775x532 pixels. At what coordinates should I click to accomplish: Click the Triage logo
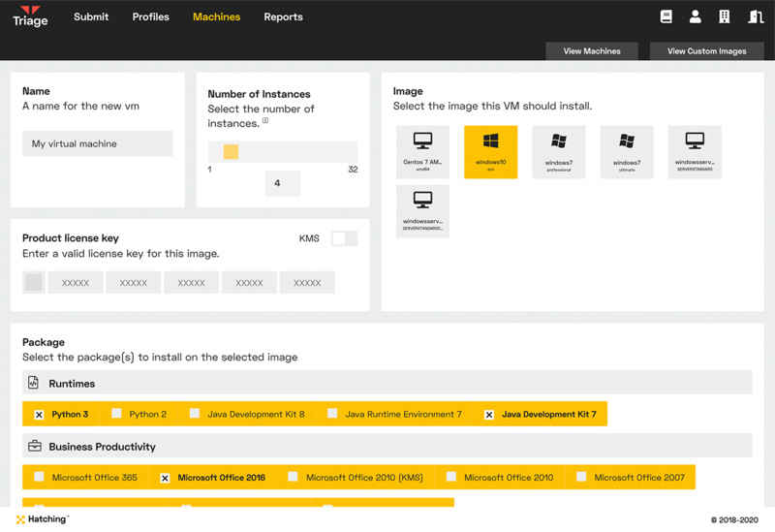30,16
